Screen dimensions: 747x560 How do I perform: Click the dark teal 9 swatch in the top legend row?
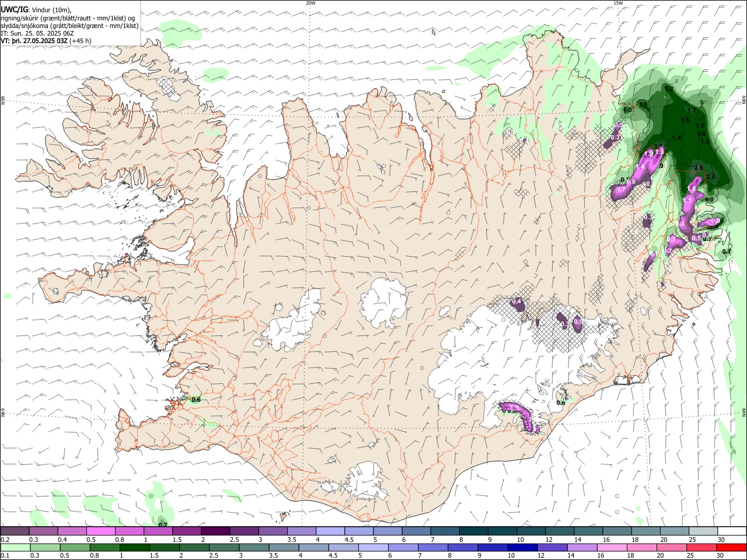click(503, 531)
